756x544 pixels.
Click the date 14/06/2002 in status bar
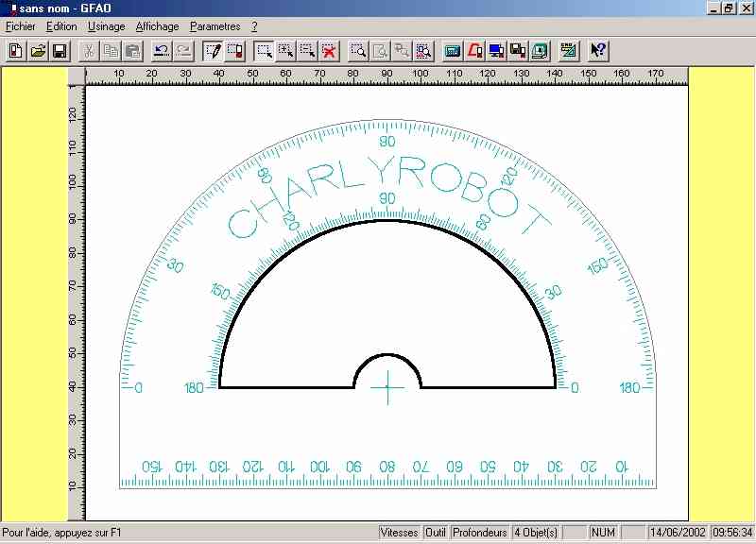[x=678, y=533]
